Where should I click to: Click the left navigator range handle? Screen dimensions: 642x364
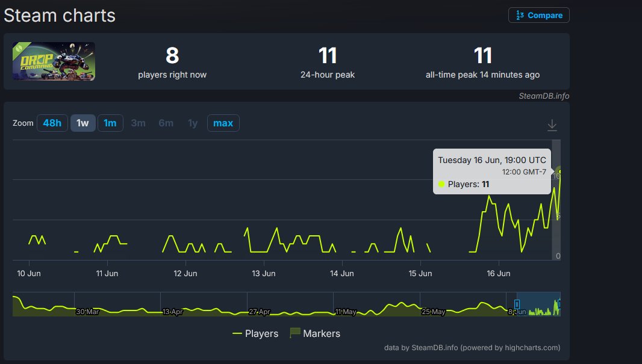[517, 304]
